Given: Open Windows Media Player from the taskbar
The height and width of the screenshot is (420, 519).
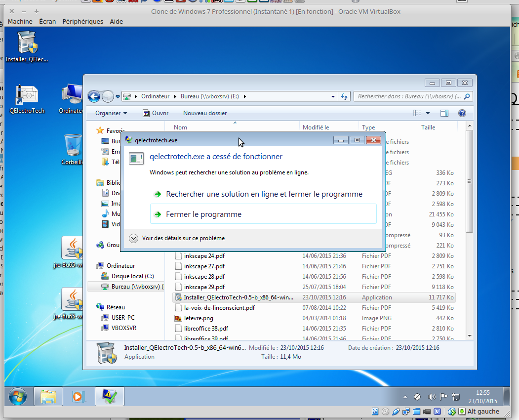Looking at the screenshot, I should click(x=78, y=396).
